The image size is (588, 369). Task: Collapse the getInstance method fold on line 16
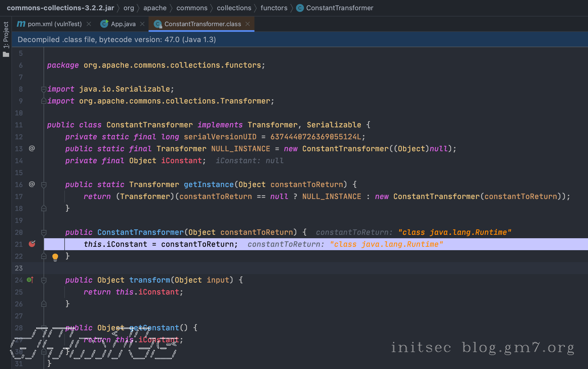(x=44, y=185)
